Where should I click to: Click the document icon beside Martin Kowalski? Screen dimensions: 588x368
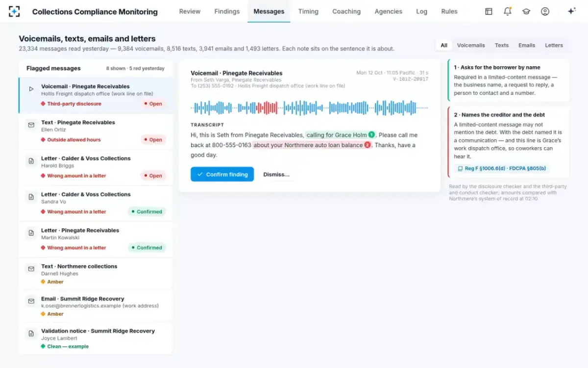click(x=31, y=233)
